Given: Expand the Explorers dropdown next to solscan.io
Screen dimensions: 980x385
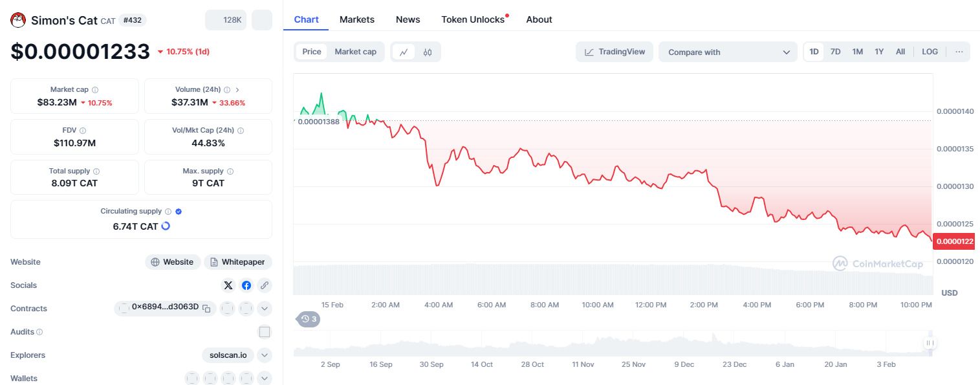Looking at the screenshot, I should pos(264,355).
